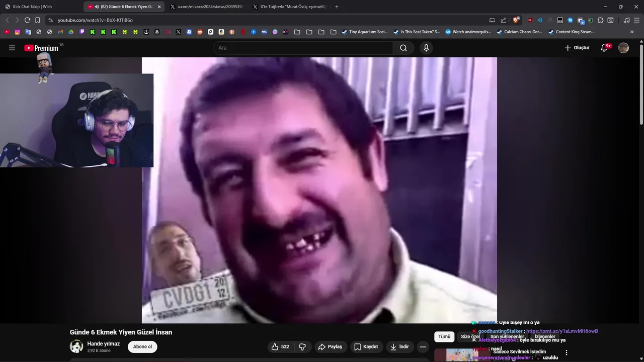Select the Son yüklenenler filter chip
The image size is (644, 362).
pyautogui.click(x=507, y=336)
